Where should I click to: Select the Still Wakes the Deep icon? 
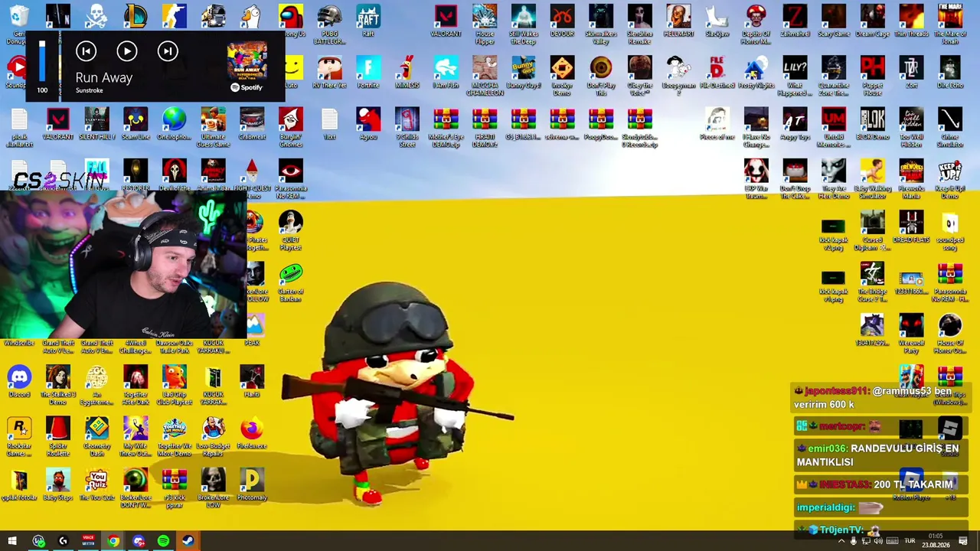point(523,24)
